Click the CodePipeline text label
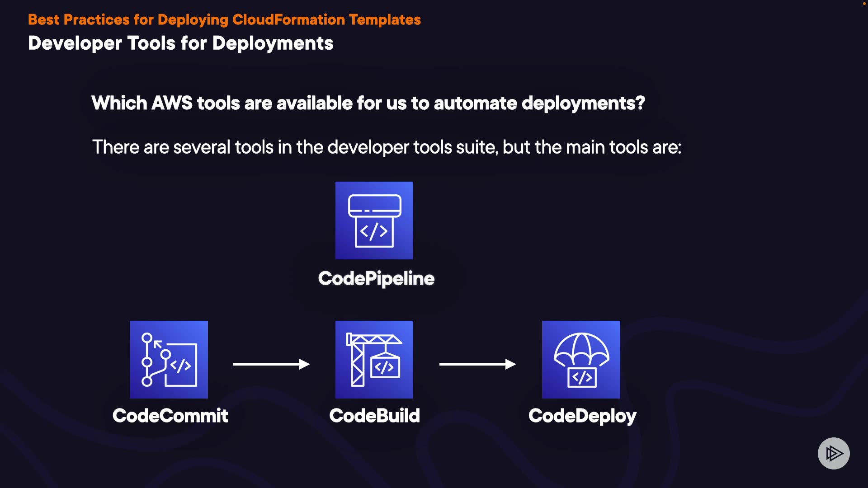 376,278
